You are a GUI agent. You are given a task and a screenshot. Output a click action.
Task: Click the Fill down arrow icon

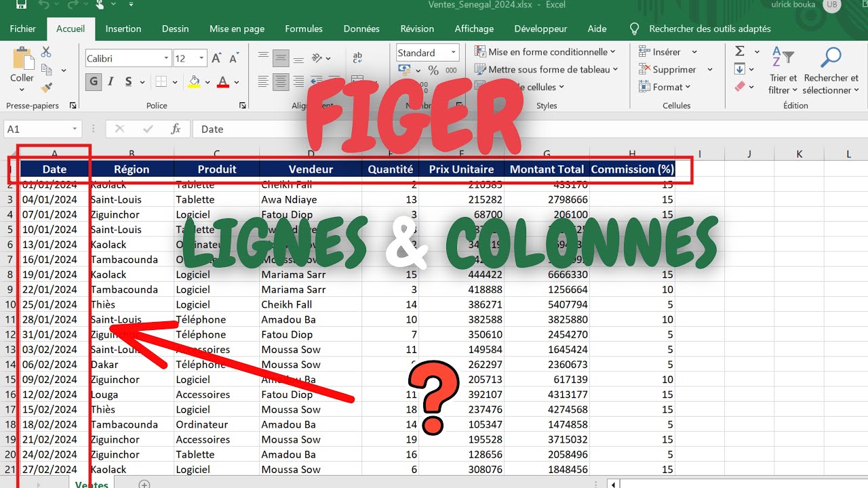[740, 69]
